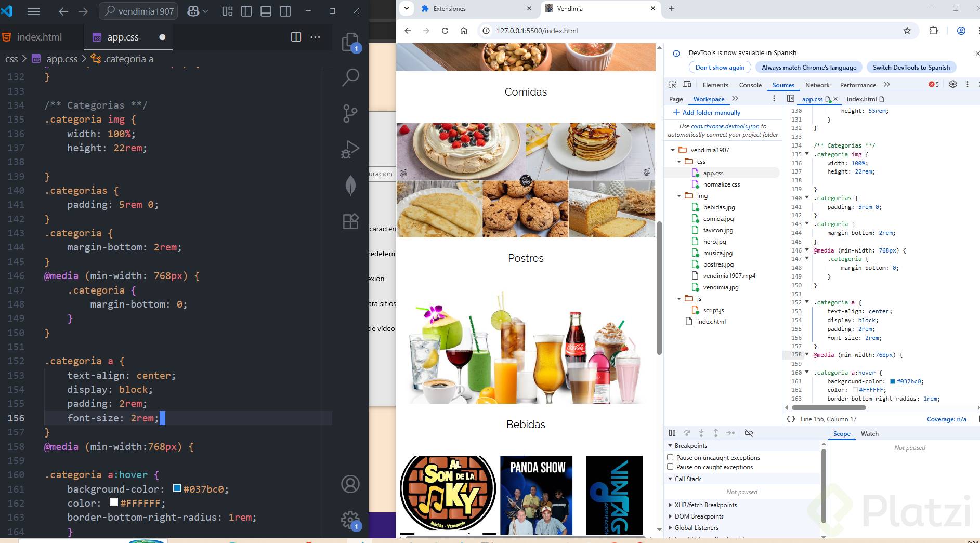This screenshot has width=980, height=543.
Task: Click the Coverage: n/a link
Action: click(x=946, y=419)
